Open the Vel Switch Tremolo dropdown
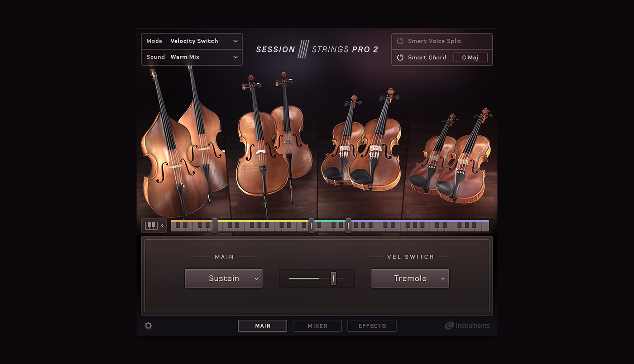The image size is (634, 364). 410,278
